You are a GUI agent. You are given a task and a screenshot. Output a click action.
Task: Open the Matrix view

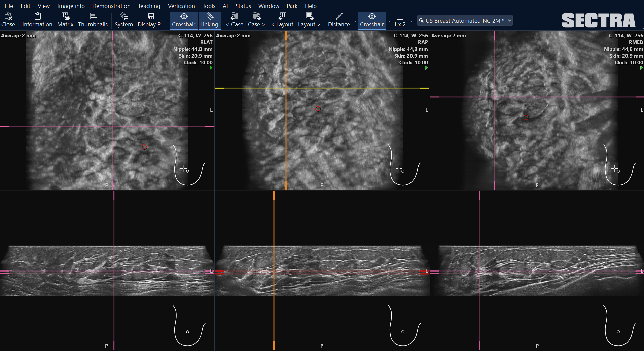[x=65, y=20]
